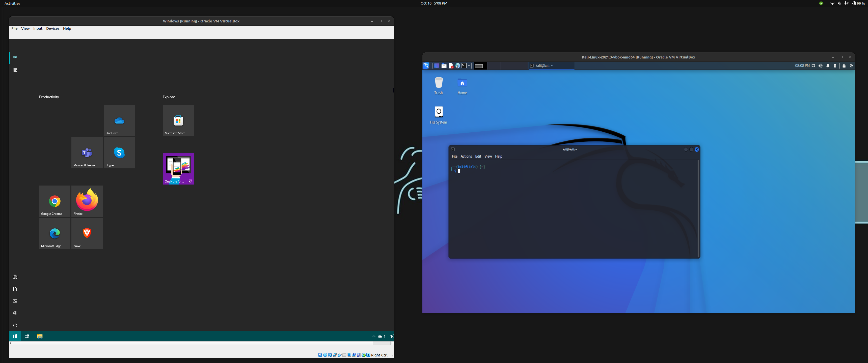
Task: Open Brave browser tile
Action: [x=87, y=233]
